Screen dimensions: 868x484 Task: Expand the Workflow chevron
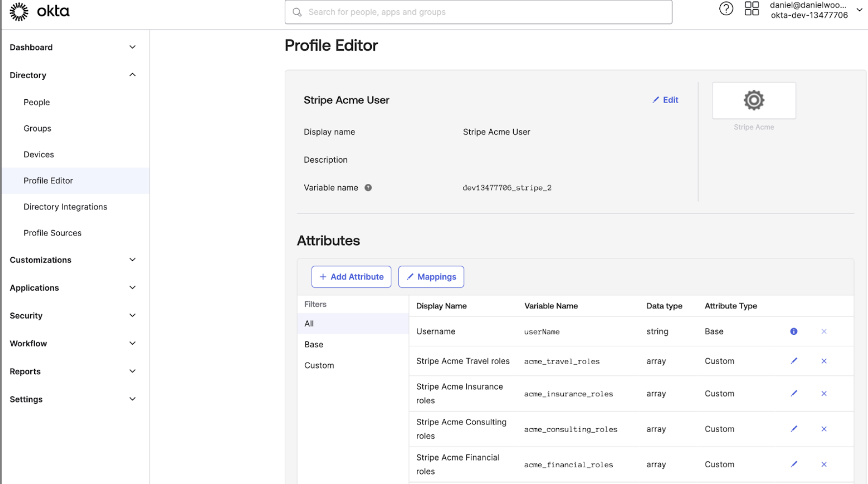pos(132,343)
